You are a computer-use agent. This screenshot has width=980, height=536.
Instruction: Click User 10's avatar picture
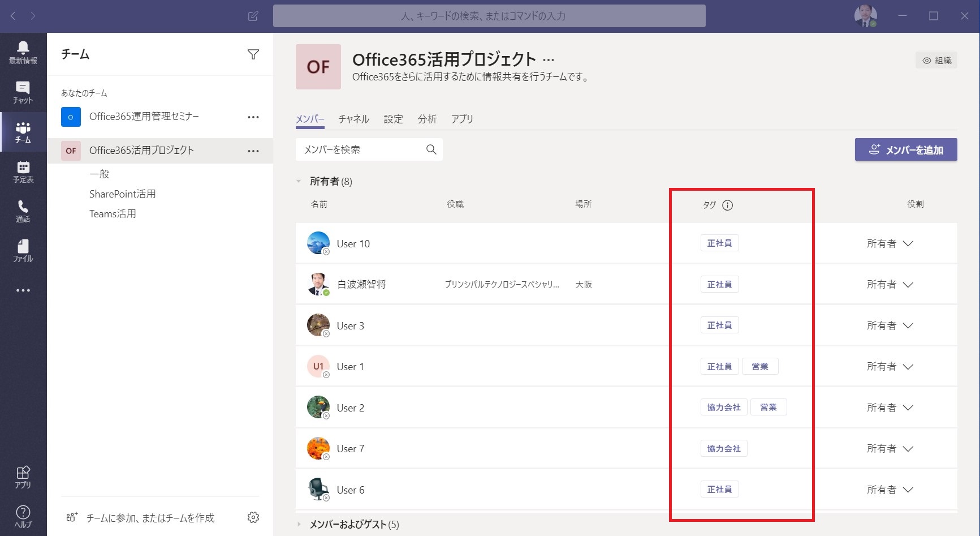click(x=318, y=243)
